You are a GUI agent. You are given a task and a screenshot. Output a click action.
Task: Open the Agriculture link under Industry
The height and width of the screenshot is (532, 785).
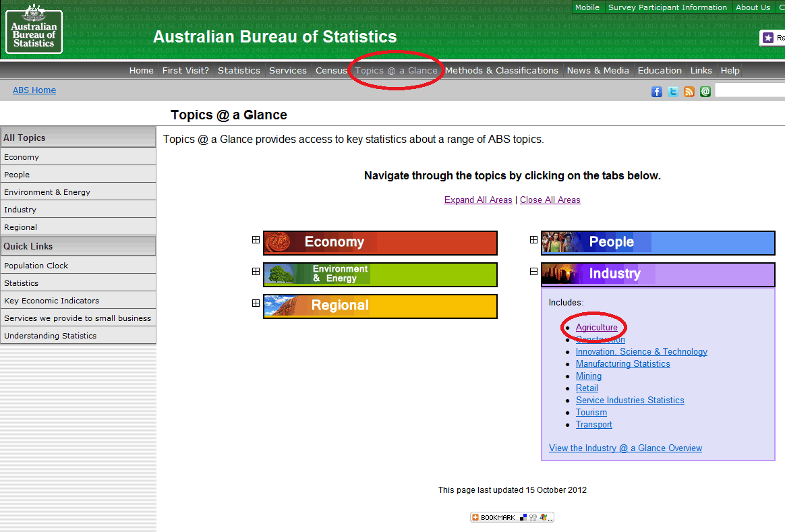click(x=596, y=327)
